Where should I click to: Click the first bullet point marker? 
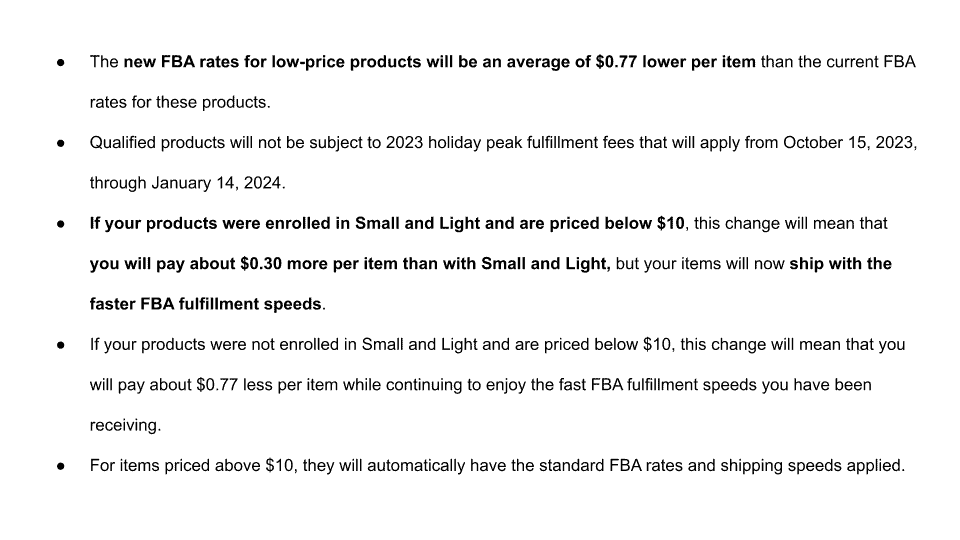[x=61, y=62]
